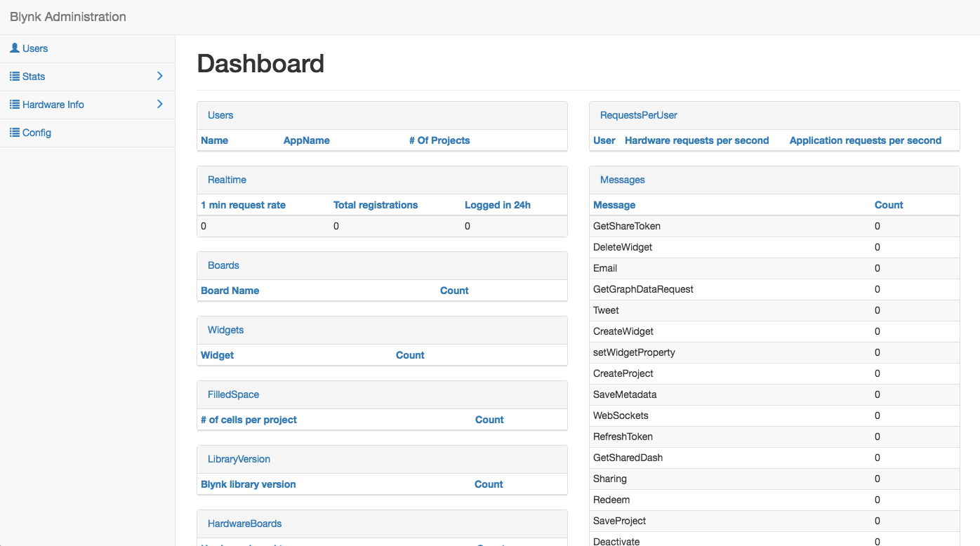Select the setWidgetProperty message row
This screenshot has width=980, height=546.
point(774,352)
